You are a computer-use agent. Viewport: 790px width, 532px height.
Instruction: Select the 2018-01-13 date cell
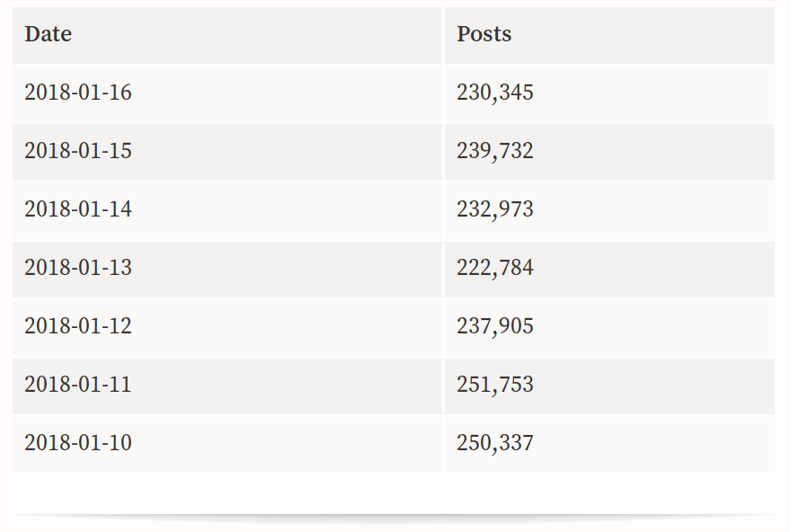click(x=227, y=269)
